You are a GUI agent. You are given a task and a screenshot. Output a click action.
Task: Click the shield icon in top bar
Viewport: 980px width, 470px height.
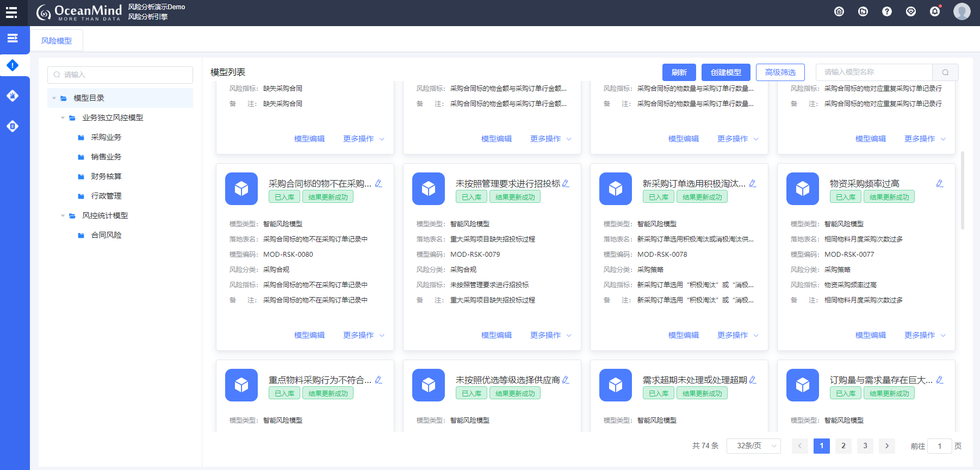[911, 11]
